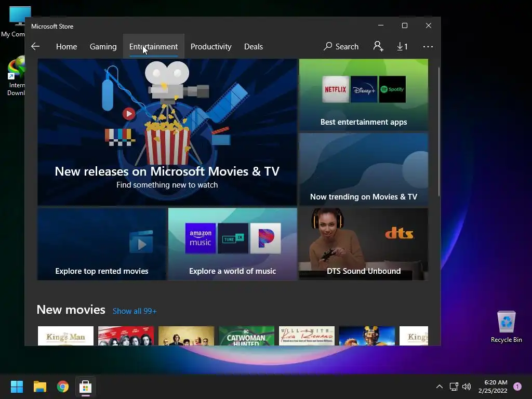
Task: Open Best entertainment apps card
Action: pos(363,95)
